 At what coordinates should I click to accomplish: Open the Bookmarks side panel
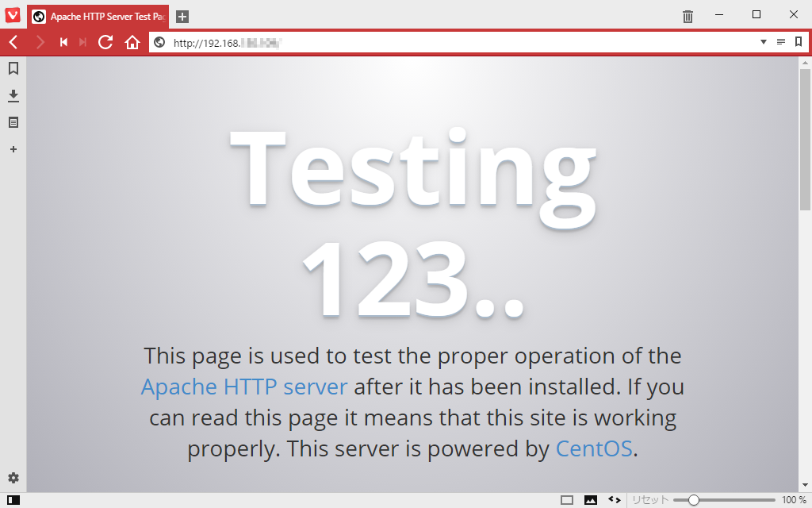click(x=13, y=68)
